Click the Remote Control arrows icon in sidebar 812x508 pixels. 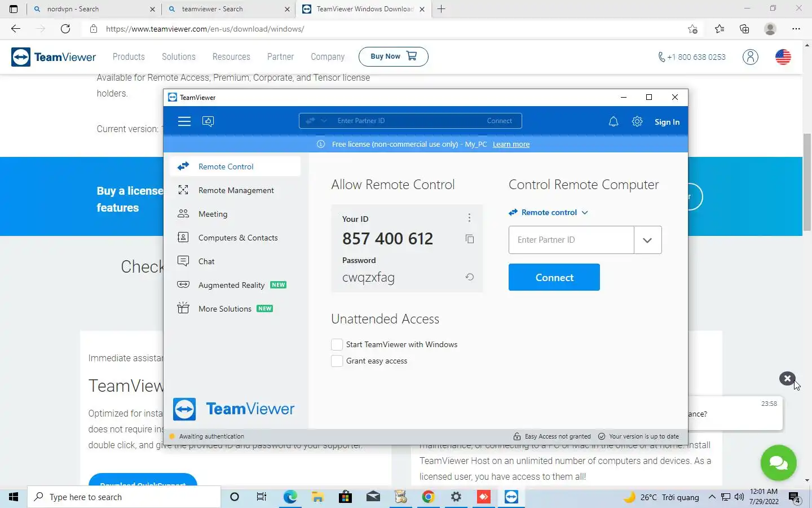[183, 167]
